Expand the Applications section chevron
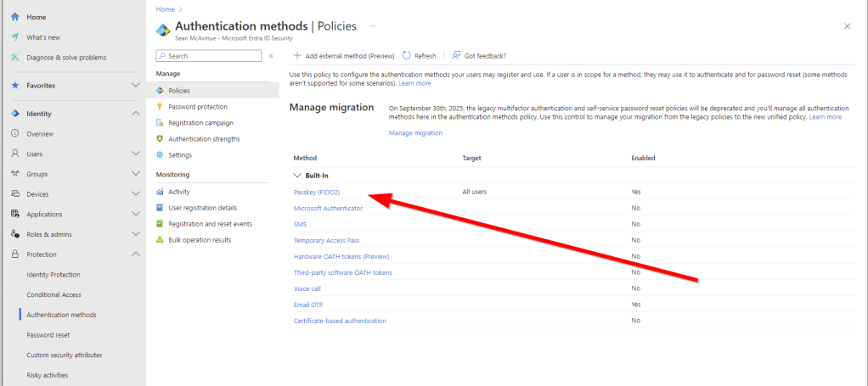Image resolution: width=868 pixels, height=386 pixels. [135, 214]
